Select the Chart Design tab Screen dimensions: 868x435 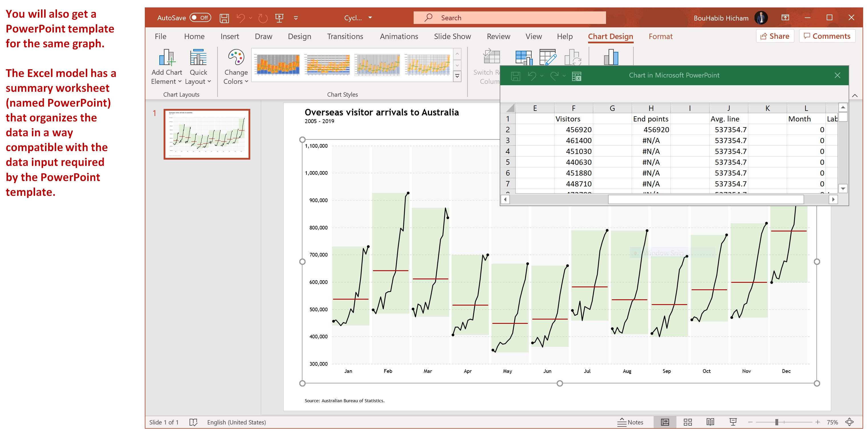point(610,36)
